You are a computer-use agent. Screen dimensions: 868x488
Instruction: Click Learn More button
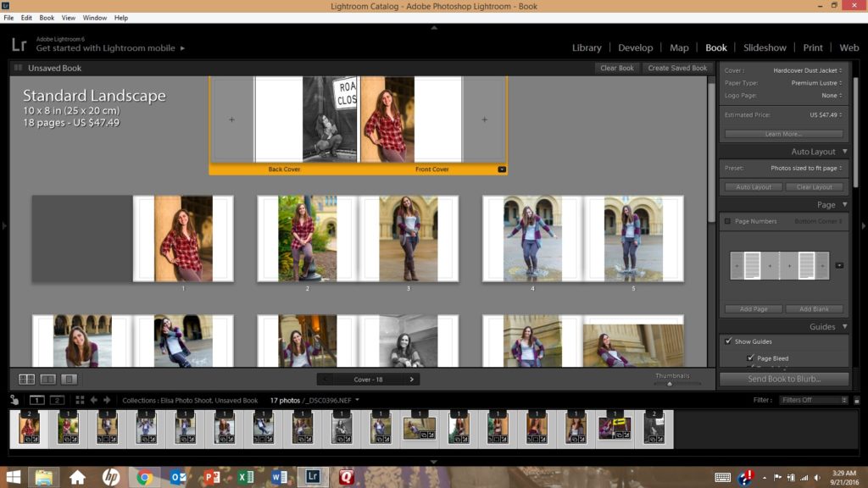point(783,134)
